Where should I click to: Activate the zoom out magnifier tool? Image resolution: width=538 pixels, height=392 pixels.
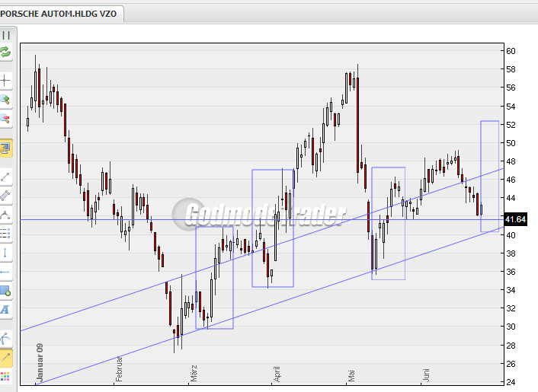pyautogui.click(x=5, y=119)
